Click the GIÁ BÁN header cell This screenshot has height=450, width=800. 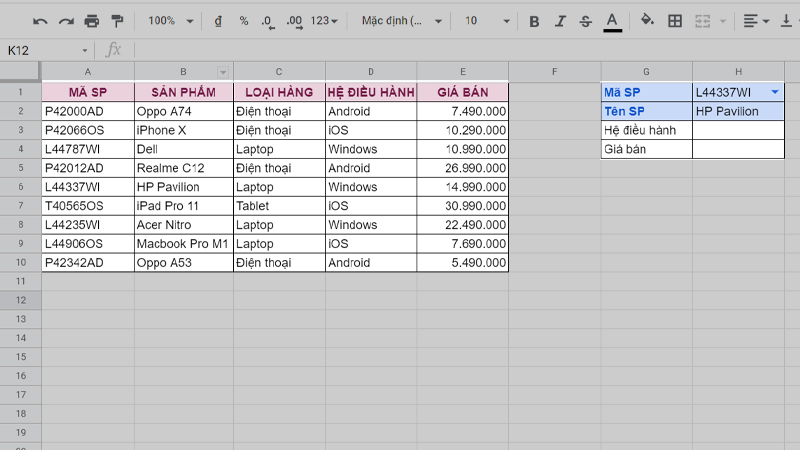point(463,92)
